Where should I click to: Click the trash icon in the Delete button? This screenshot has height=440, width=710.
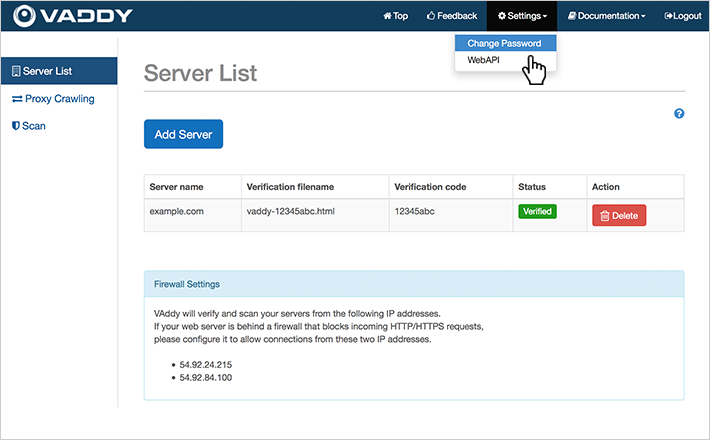click(604, 216)
